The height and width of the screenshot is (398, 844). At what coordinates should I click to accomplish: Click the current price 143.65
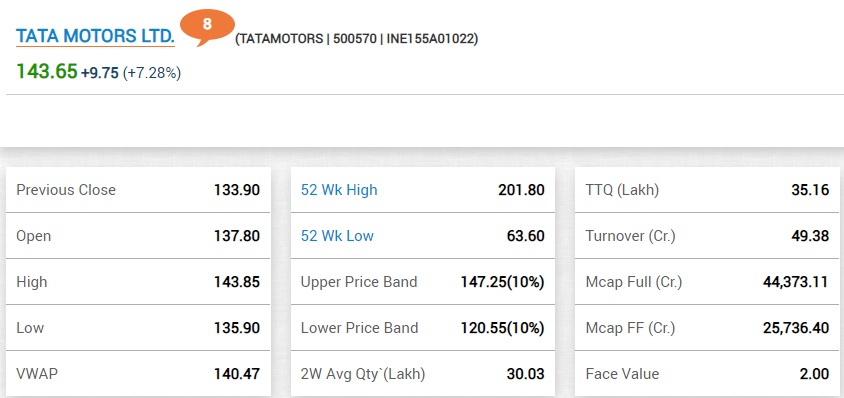tap(47, 71)
